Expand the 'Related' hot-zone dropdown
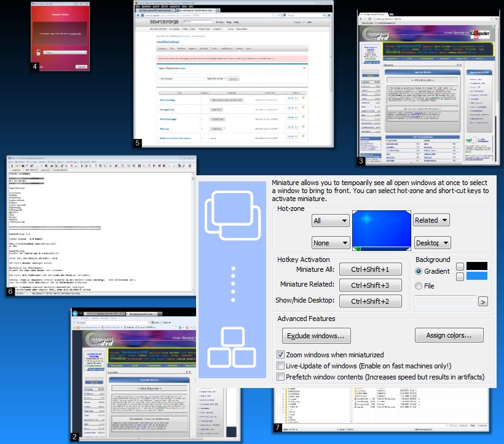Image resolution: width=504 pixels, height=444 pixels. point(431,220)
